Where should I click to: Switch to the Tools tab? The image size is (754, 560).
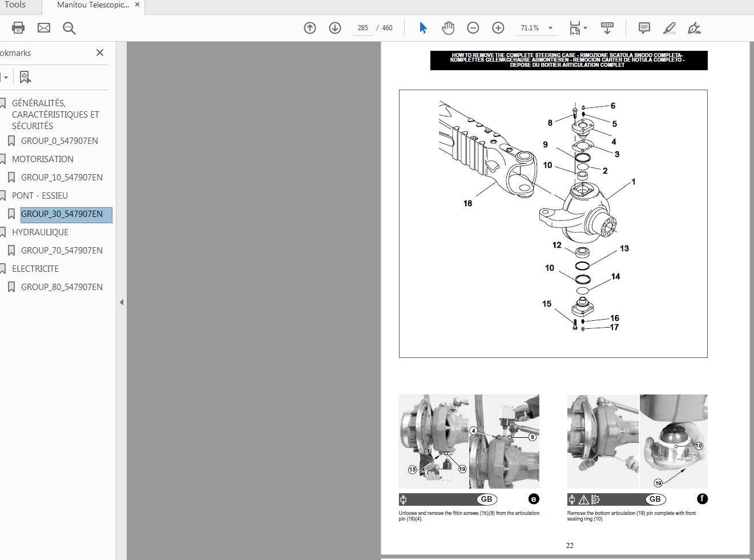[14, 6]
